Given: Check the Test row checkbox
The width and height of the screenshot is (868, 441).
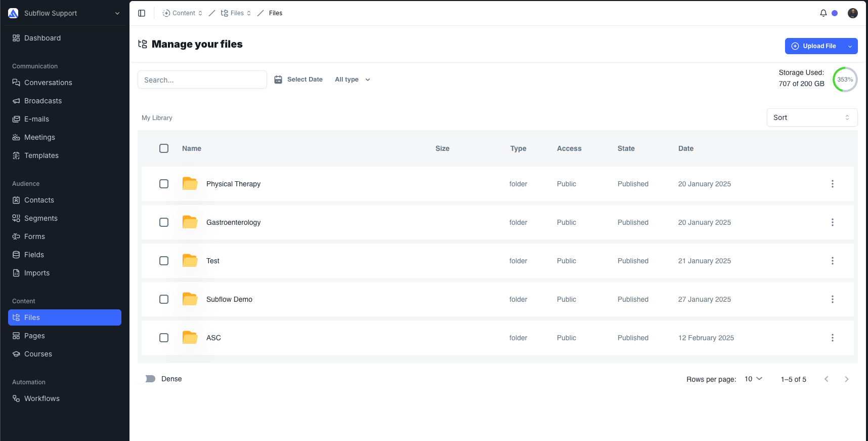Looking at the screenshot, I should coord(164,261).
